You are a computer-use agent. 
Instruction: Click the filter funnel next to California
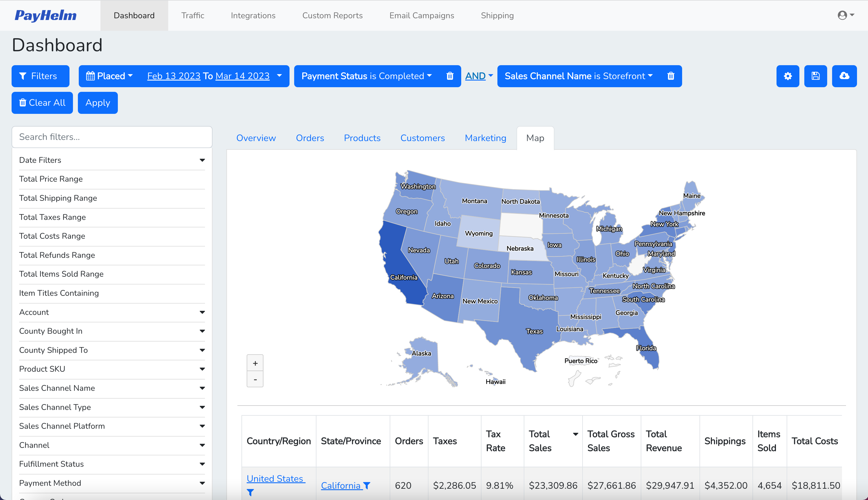point(367,486)
